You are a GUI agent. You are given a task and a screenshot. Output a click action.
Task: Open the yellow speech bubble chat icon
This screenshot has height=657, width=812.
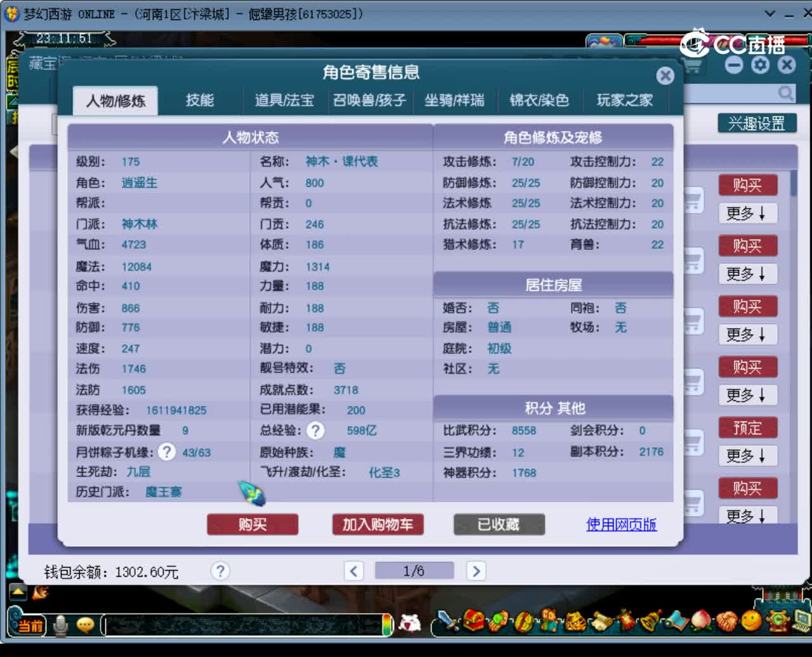point(85,625)
